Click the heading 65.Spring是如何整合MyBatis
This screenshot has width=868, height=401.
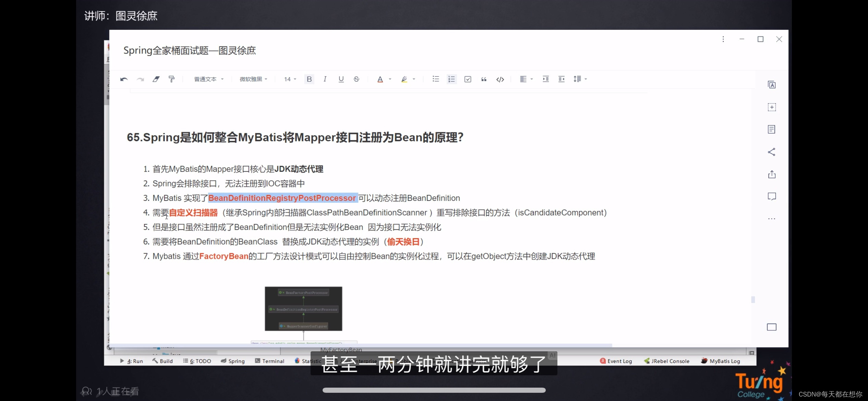(x=295, y=137)
